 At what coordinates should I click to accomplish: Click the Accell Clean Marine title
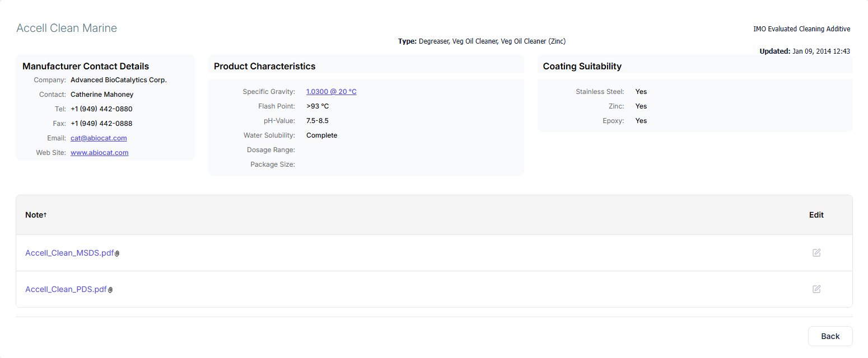coord(67,28)
